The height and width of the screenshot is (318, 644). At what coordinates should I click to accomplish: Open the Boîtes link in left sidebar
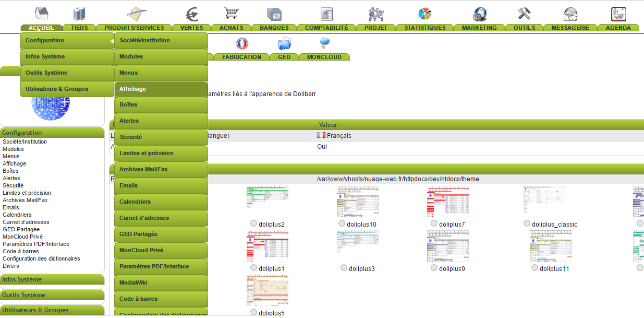pyautogui.click(x=10, y=171)
